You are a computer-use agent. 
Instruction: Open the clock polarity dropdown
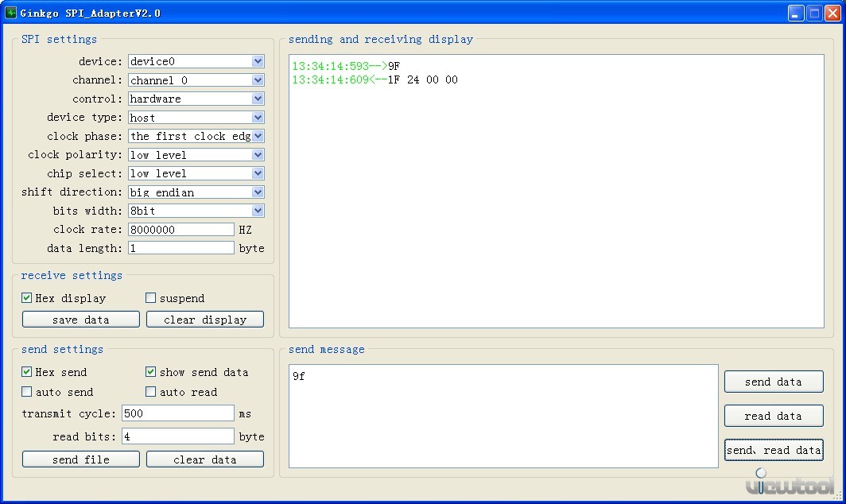(x=196, y=155)
